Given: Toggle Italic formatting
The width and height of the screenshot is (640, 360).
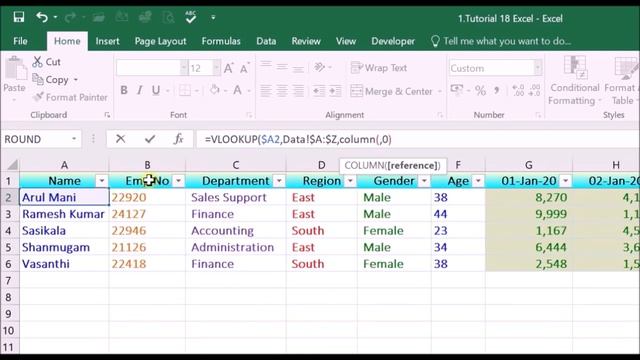Looking at the screenshot, I should click(x=140, y=90).
